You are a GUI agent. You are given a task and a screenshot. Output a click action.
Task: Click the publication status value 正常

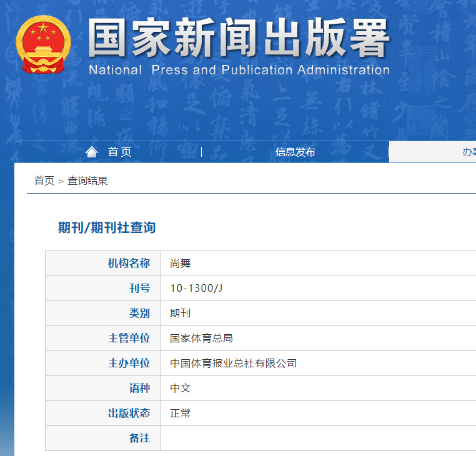181,413
